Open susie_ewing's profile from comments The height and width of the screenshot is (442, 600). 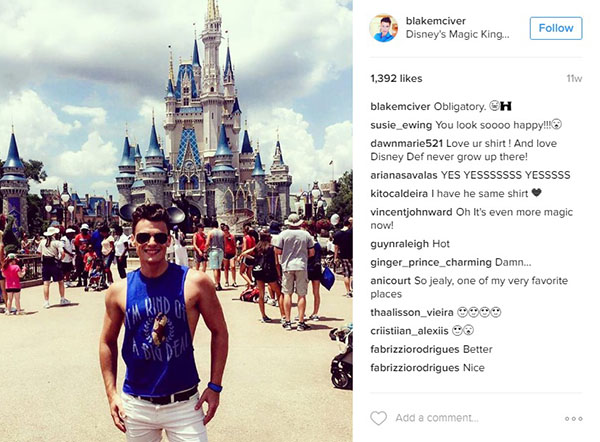401,125
